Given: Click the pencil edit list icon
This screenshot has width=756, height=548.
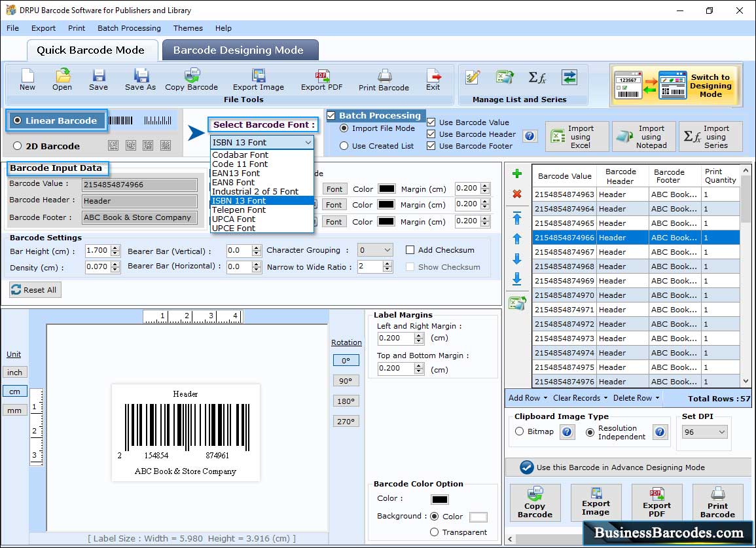Looking at the screenshot, I should (473, 77).
